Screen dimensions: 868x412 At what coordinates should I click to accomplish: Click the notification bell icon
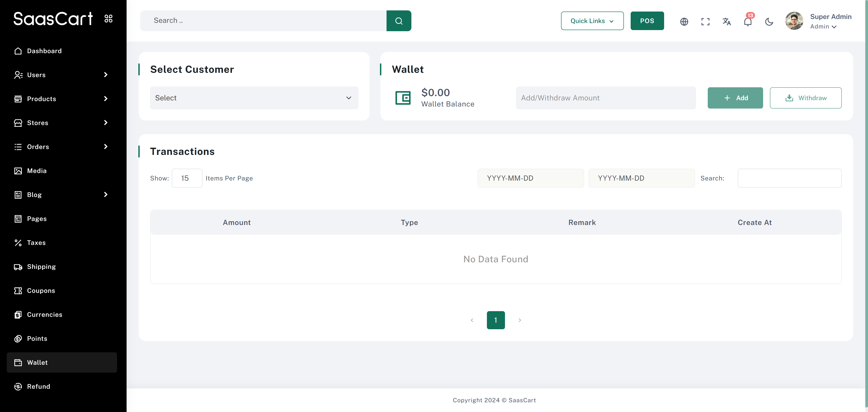click(747, 21)
